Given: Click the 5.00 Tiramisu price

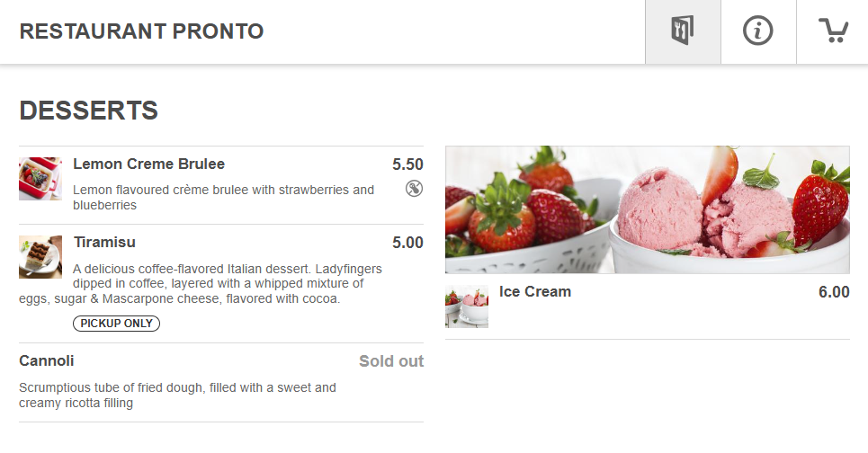Looking at the screenshot, I should point(407,243).
